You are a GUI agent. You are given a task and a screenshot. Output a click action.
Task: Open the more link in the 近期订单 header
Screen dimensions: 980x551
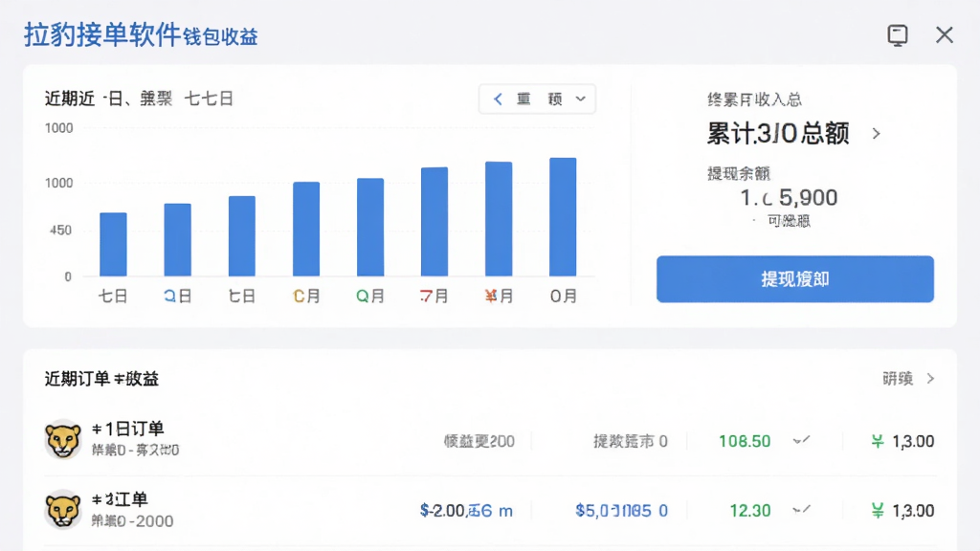point(908,379)
